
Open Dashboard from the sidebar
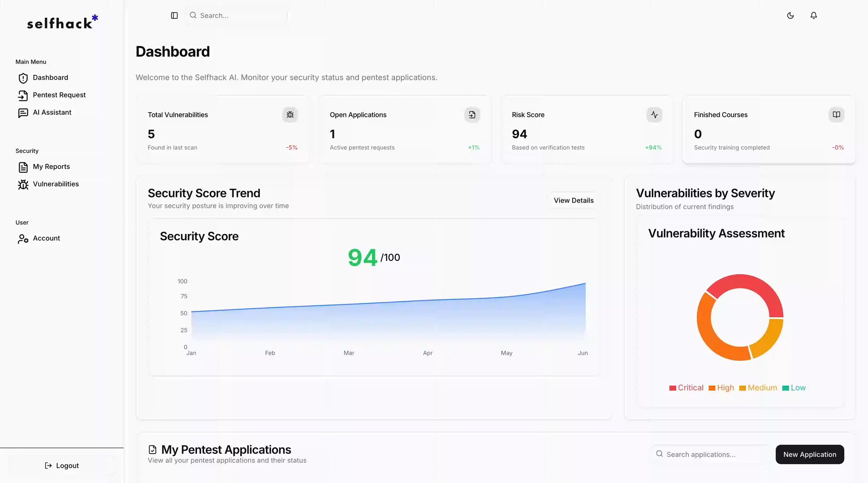50,78
